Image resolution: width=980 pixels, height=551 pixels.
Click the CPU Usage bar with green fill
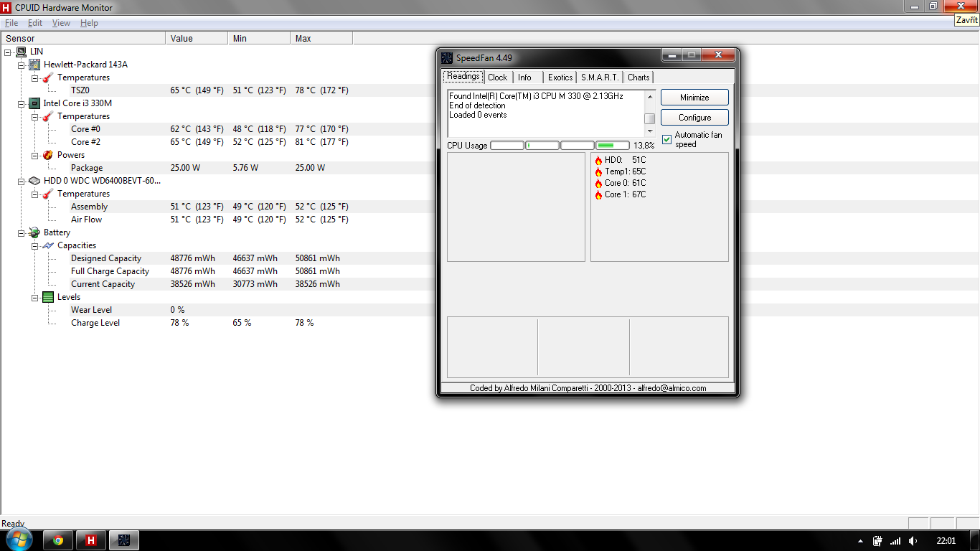click(x=613, y=146)
